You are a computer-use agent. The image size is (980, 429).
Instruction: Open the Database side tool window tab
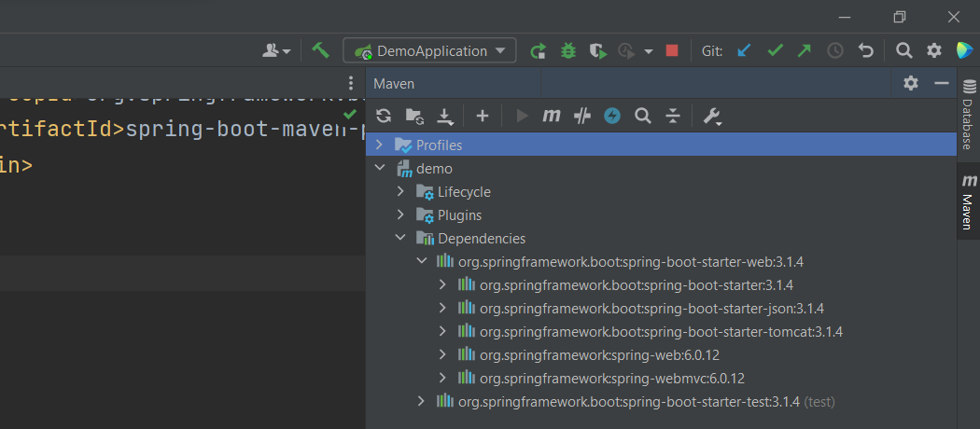(968, 115)
